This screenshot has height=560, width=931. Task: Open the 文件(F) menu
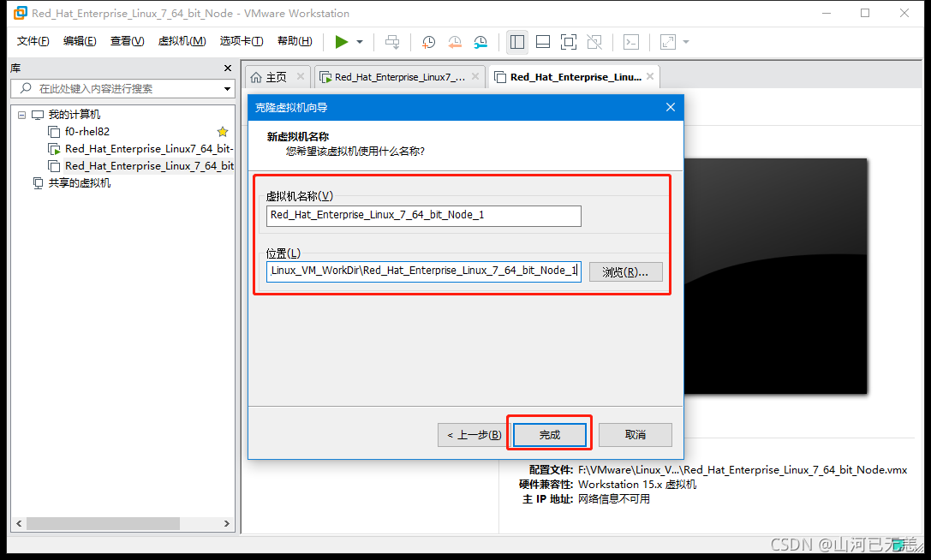click(33, 41)
